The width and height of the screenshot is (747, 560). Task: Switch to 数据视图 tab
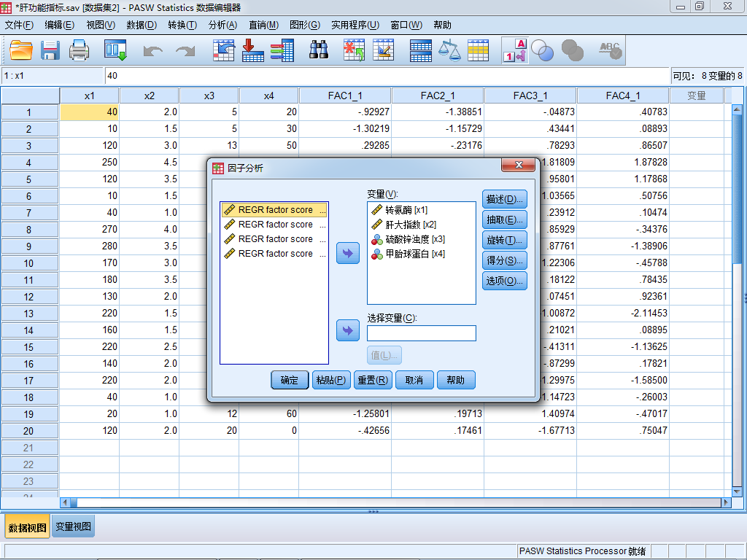[28, 527]
